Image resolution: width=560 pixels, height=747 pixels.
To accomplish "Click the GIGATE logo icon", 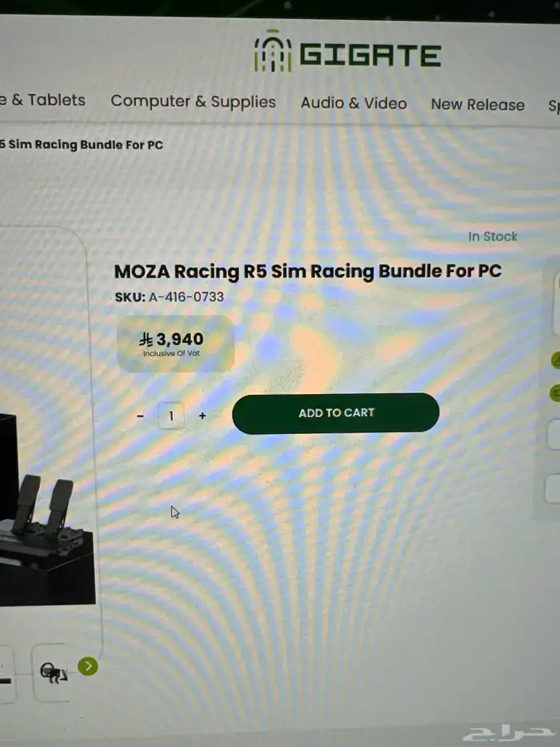I will [272, 51].
